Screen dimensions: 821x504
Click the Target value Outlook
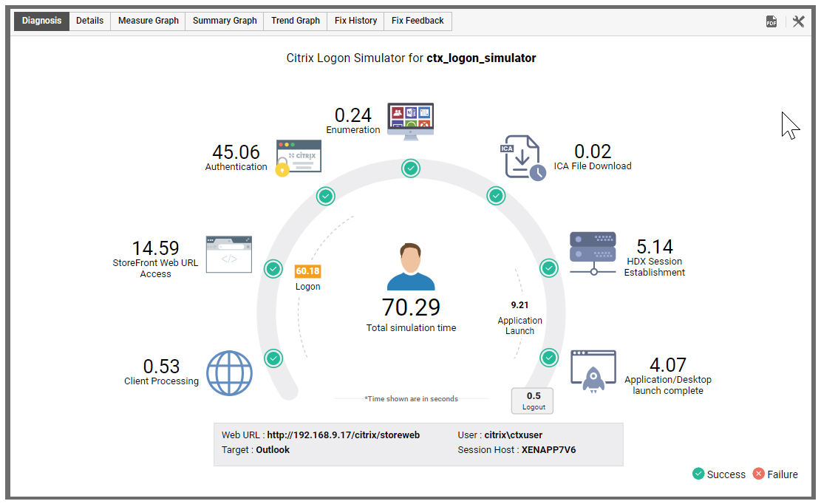273,449
